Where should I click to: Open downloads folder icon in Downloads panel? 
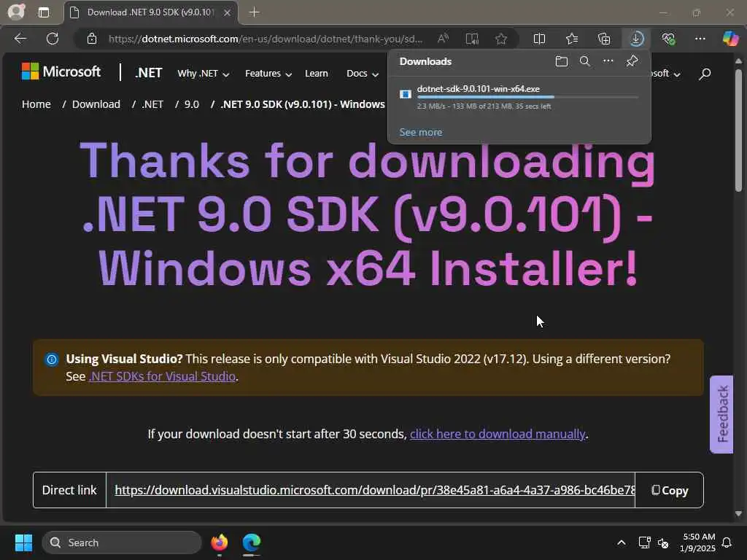coord(561,61)
